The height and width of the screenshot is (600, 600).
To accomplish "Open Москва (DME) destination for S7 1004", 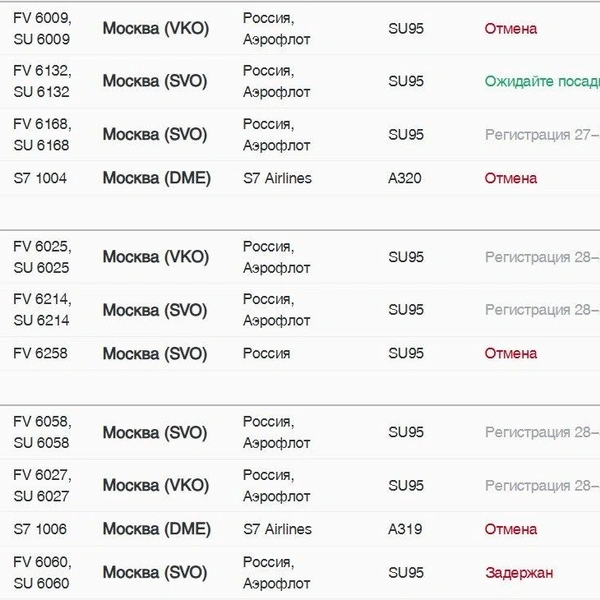I will 157,178.
